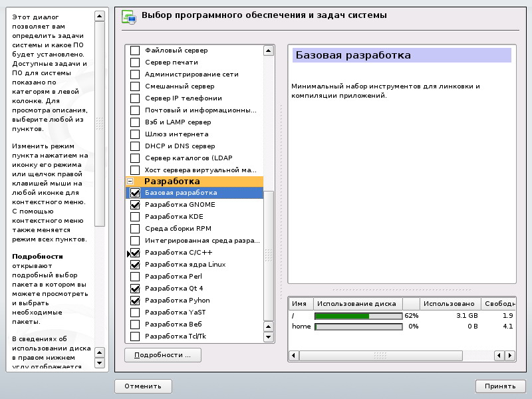The image size is (532, 399).
Task: Toggle the Разработка C/C++ checkbox
Action: pos(135,253)
